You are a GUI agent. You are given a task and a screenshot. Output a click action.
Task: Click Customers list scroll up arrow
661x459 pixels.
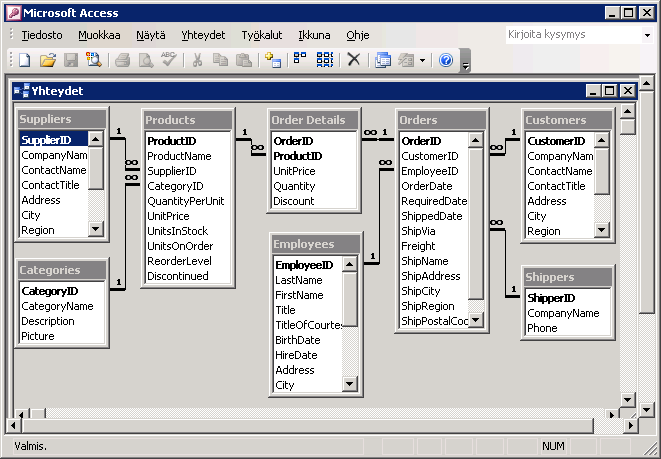click(602, 140)
